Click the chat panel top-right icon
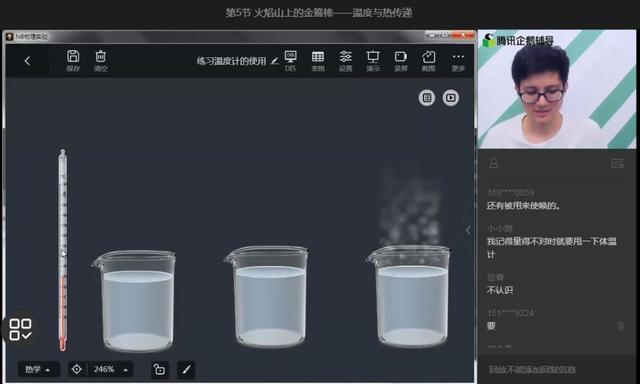 click(x=617, y=163)
